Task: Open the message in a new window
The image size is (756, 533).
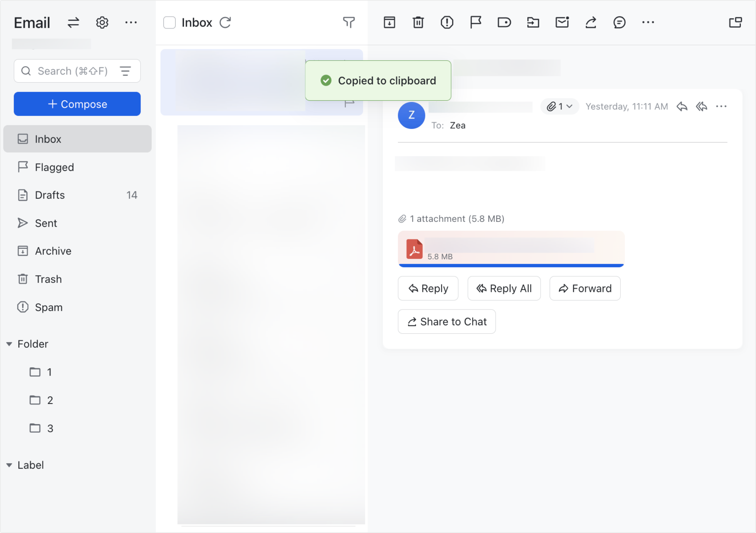Action: [736, 22]
